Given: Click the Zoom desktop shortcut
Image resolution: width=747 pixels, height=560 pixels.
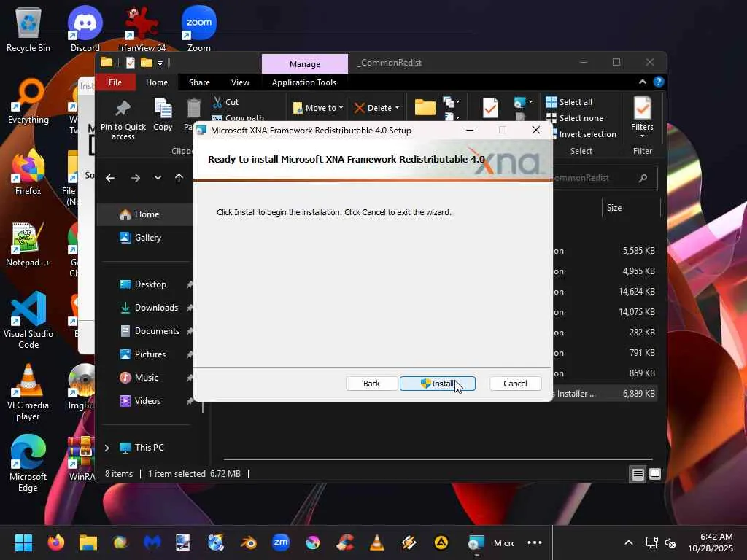Looking at the screenshot, I should tap(198, 29).
